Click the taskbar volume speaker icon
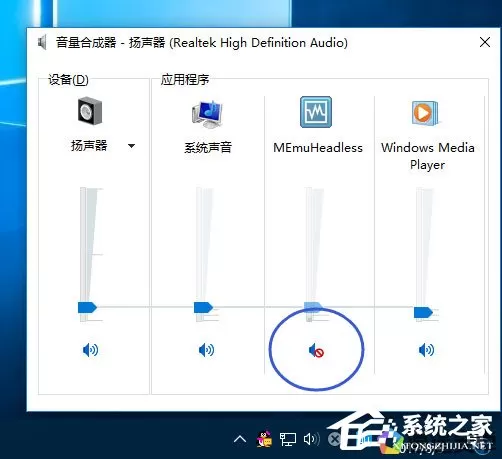 [x=311, y=439]
